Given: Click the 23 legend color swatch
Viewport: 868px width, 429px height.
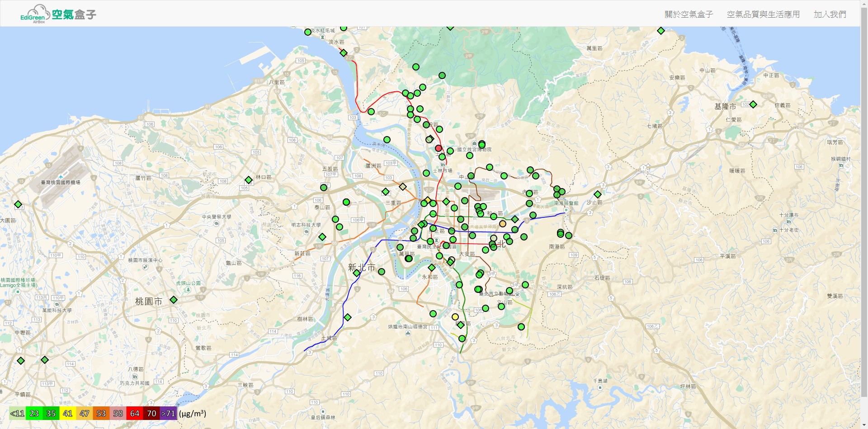Looking at the screenshot, I should (x=34, y=413).
